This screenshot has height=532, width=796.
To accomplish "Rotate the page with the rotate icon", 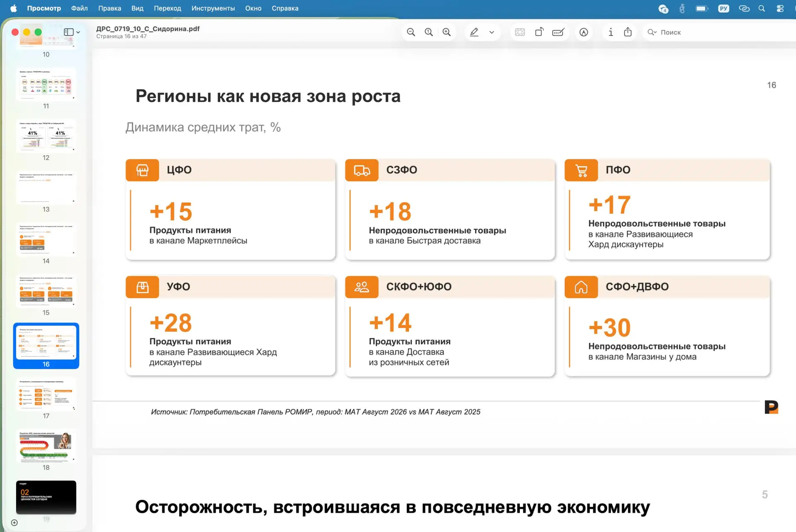I will point(539,32).
